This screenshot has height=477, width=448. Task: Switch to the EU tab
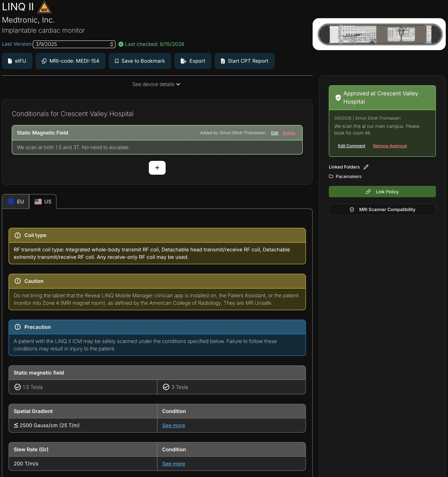(16, 202)
